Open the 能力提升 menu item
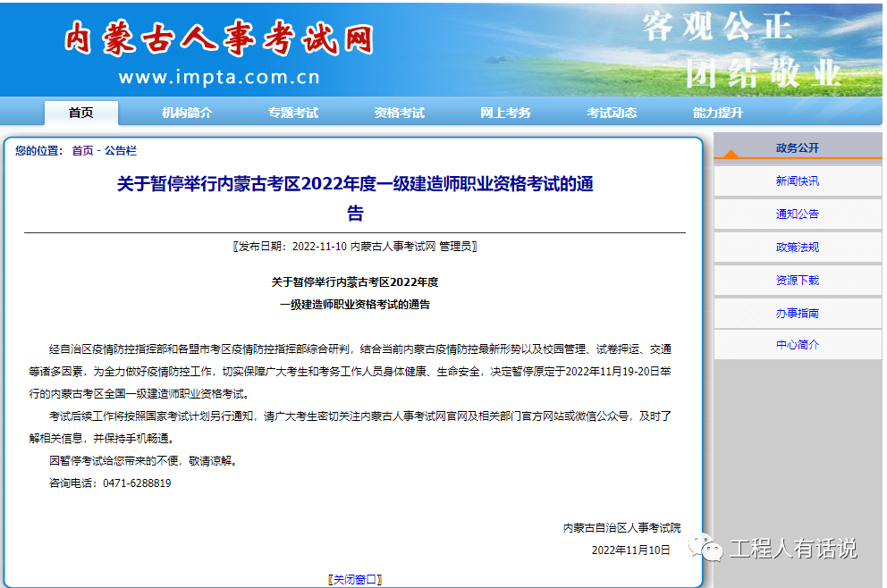Screen dimensions: 887x588 pos(718,113)
